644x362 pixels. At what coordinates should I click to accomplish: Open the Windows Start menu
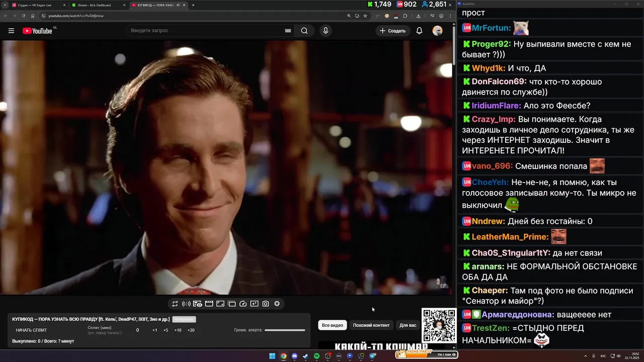(272, 356)
